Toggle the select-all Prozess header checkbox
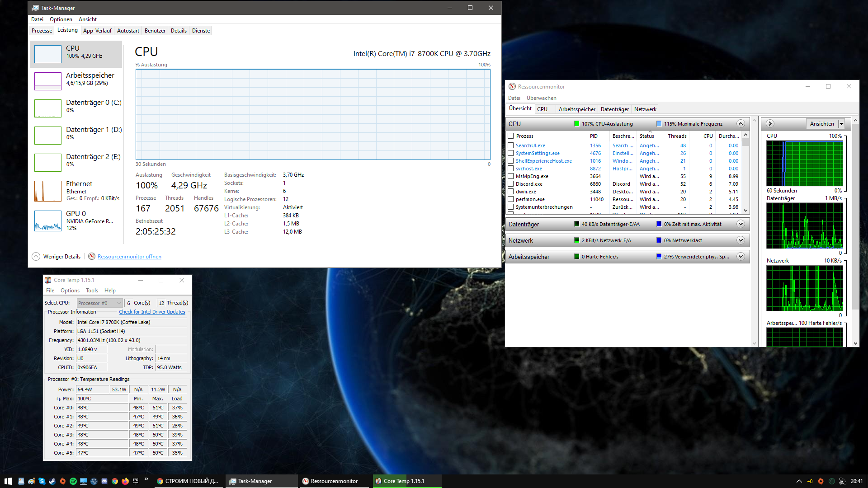Screen dimensions: 868x488 click(x=510, y=136)
